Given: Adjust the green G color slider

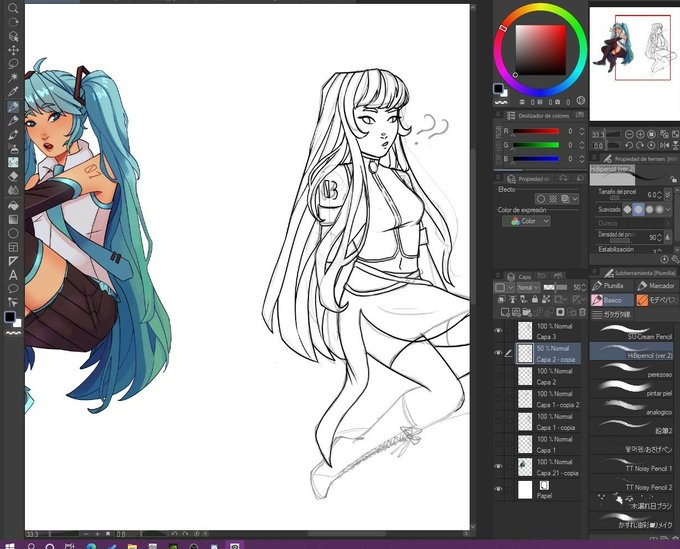Looking at the screenshot, I should click(x=536, y=145).
